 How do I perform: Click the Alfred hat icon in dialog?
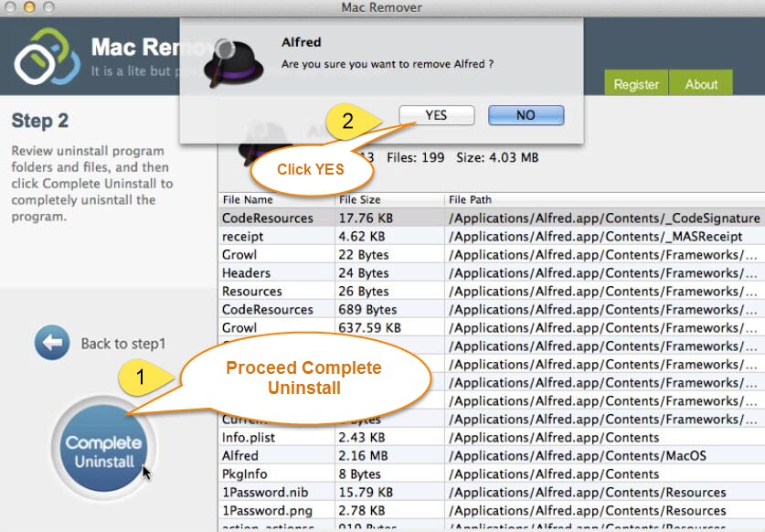point(234,63)
